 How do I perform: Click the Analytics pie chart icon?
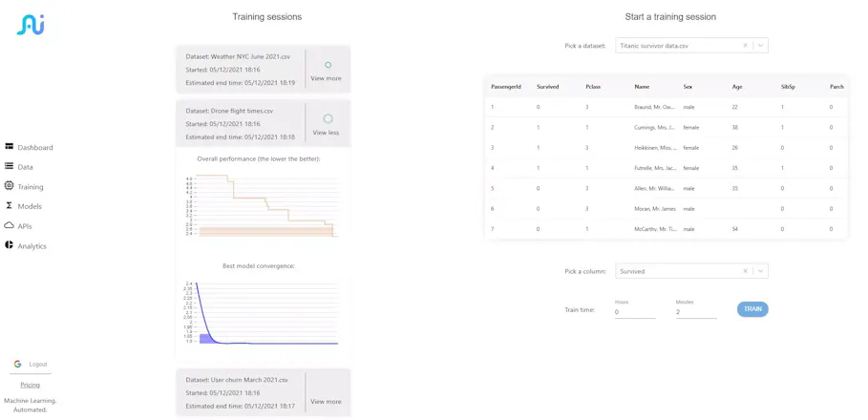(x=9, y=245)
